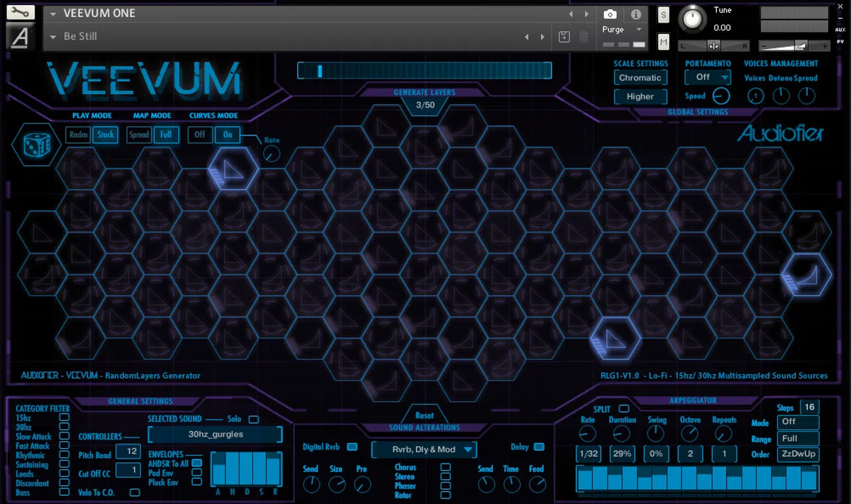
Task: Switch to MAP MODE
Action: tap(151, 115)
